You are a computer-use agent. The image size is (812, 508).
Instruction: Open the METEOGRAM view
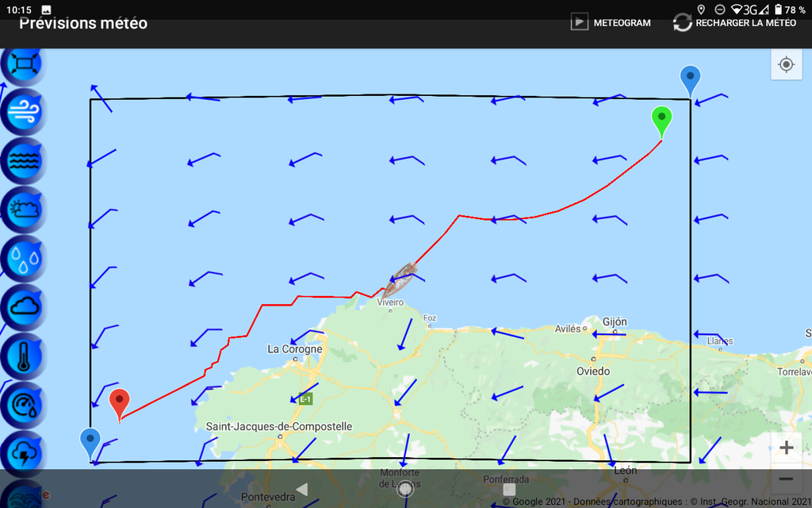pyautogui.click(x=611, y=23)
